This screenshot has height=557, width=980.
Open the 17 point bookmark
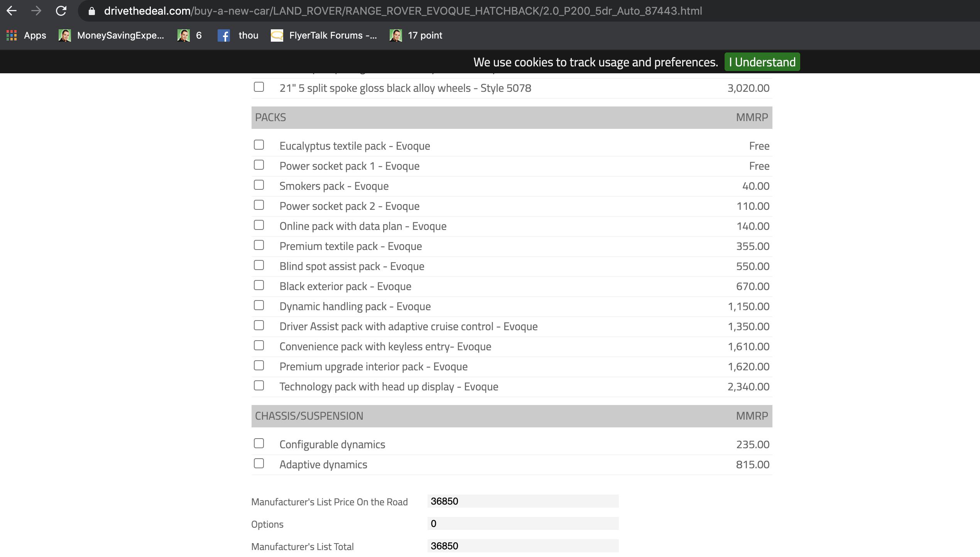point(416,35)
